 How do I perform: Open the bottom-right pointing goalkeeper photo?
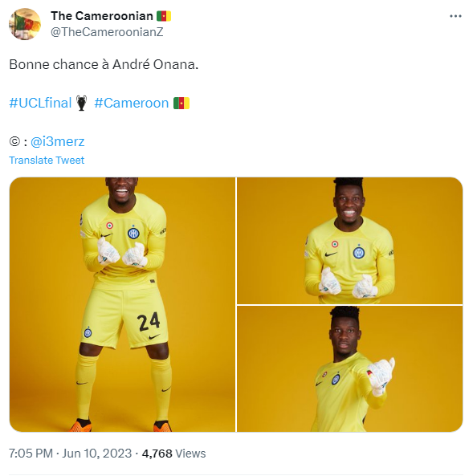[x=349, y=368]
